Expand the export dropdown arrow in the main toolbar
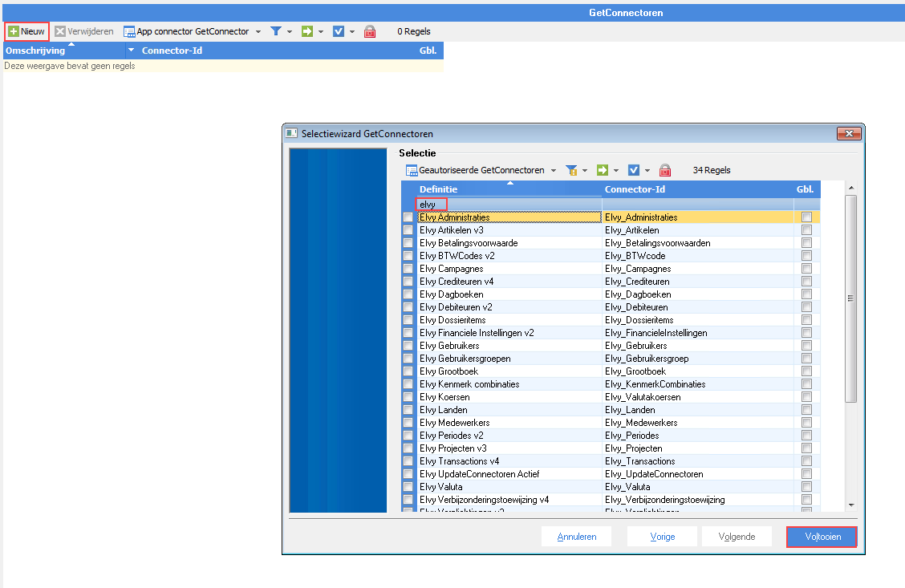This screenshot has width=905, height=588. [x=321, y=32]
